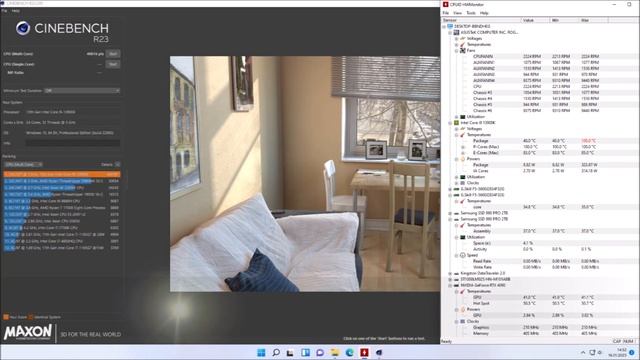
Task: Launch Microsoft Edge from the taskbar
Action: [x=349, y=352]
